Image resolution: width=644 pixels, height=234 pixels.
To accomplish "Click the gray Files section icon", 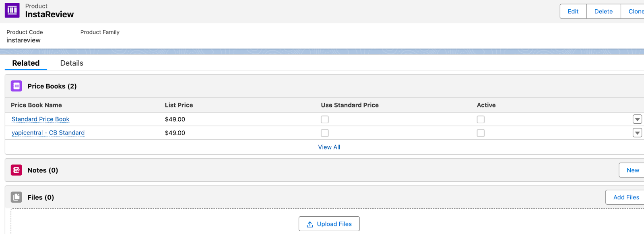I will tap(17, 197).
